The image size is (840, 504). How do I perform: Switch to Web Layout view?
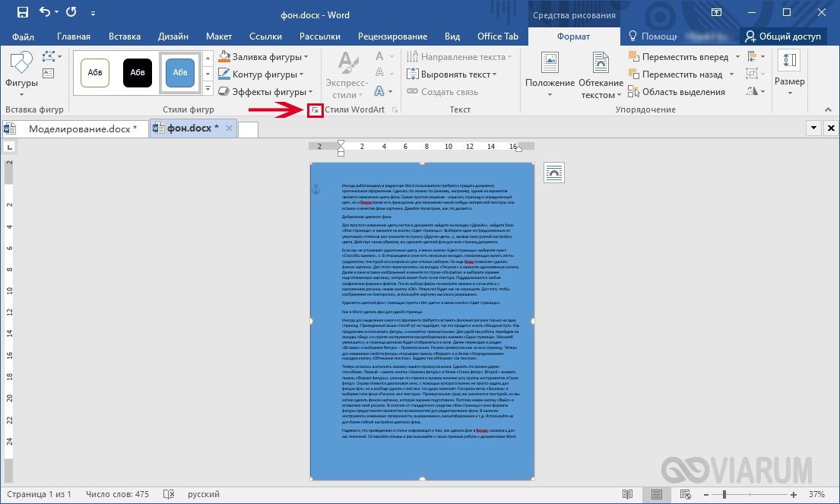pyautogui.click(x=685, y=494)
